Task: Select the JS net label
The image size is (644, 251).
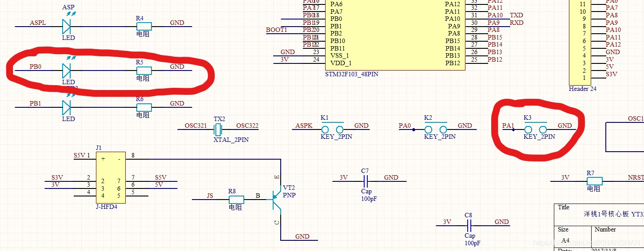Action: pos(210,196)
